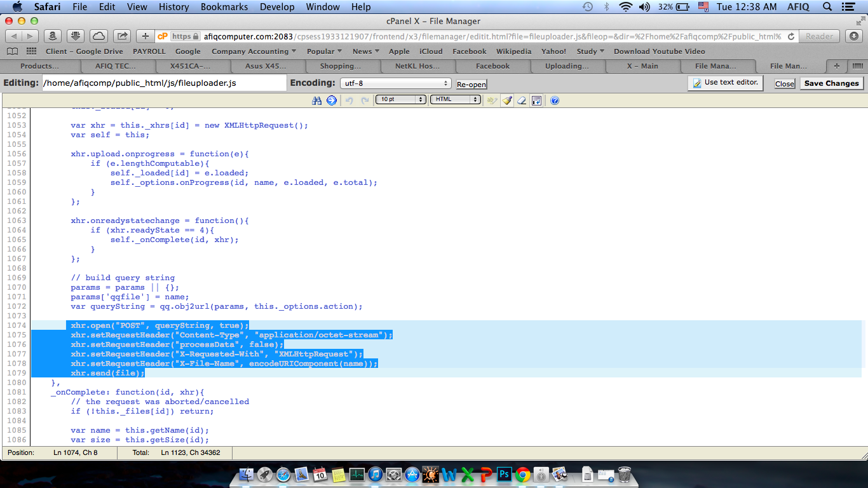
Task: Expand the Popular bookmarks folder
Action: [x=324, y=51]
